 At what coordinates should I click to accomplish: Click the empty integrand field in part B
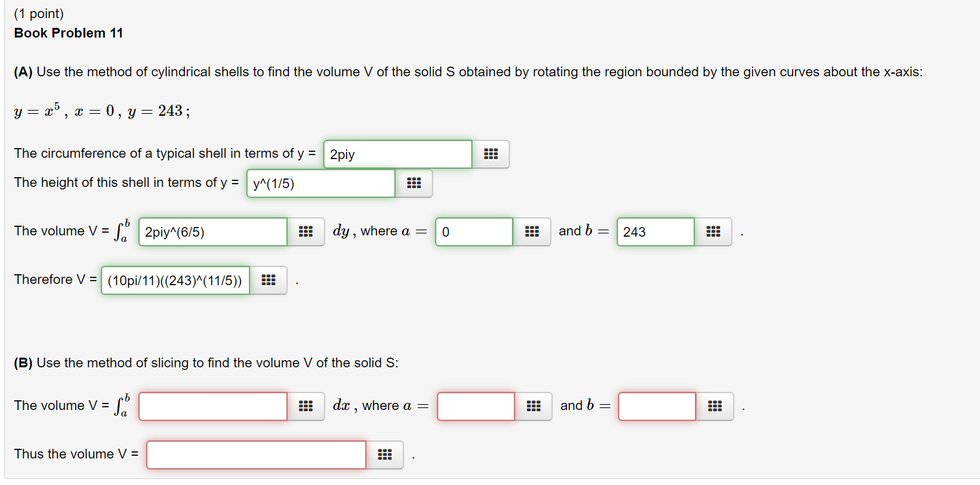(212, 406)
